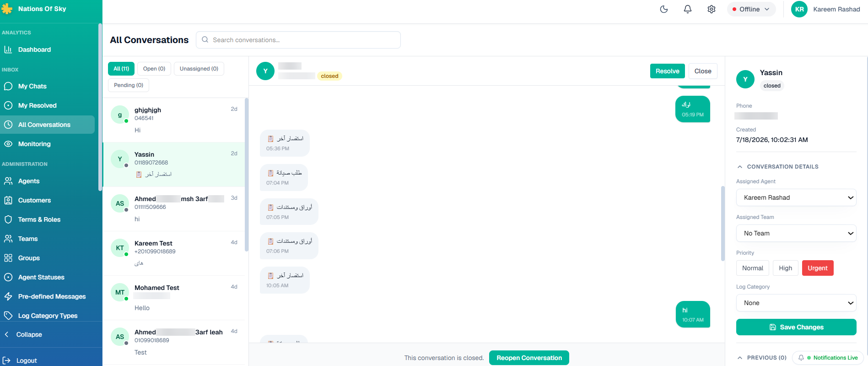Set priority to High

click(786, 268)
